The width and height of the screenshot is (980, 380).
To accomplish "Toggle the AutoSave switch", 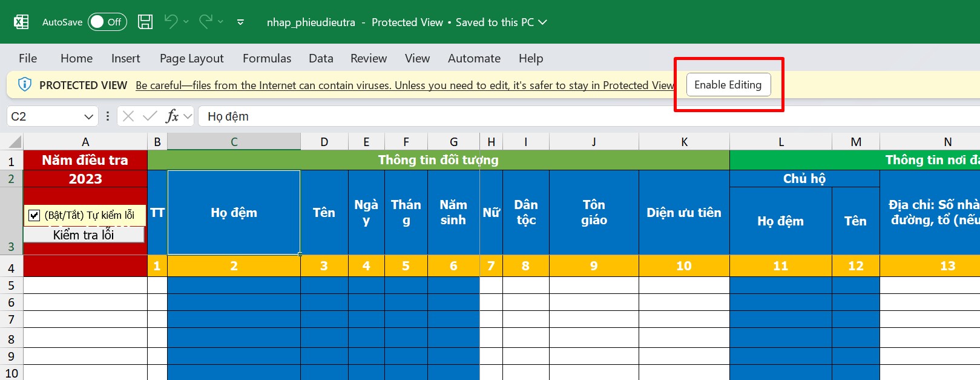I will [x=107, y=22].
